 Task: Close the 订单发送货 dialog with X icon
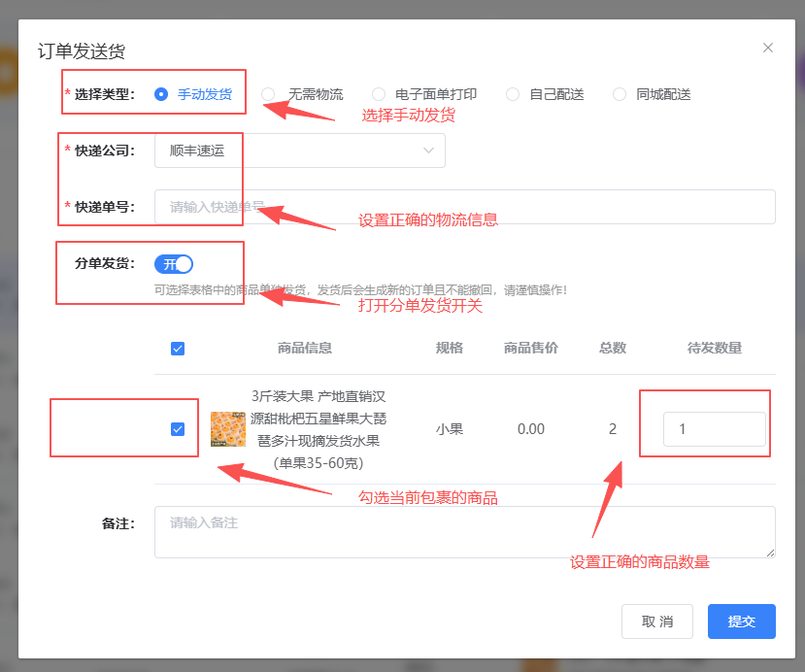[768, 48]
